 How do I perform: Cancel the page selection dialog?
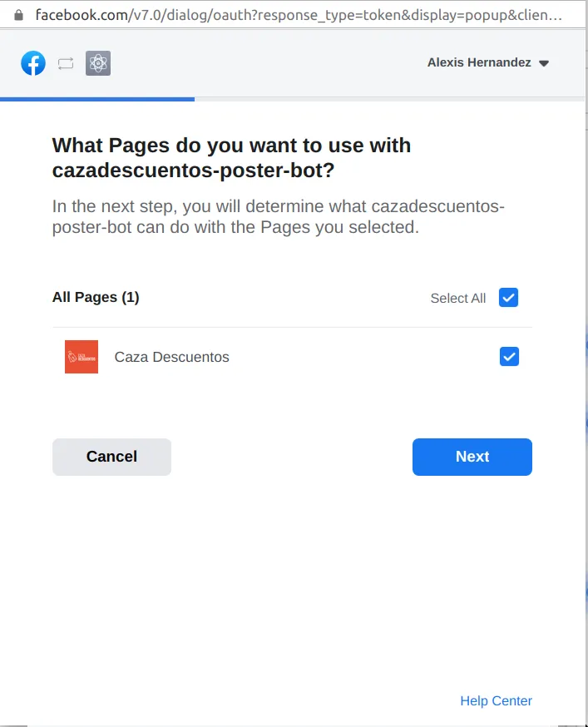[111, 457]
